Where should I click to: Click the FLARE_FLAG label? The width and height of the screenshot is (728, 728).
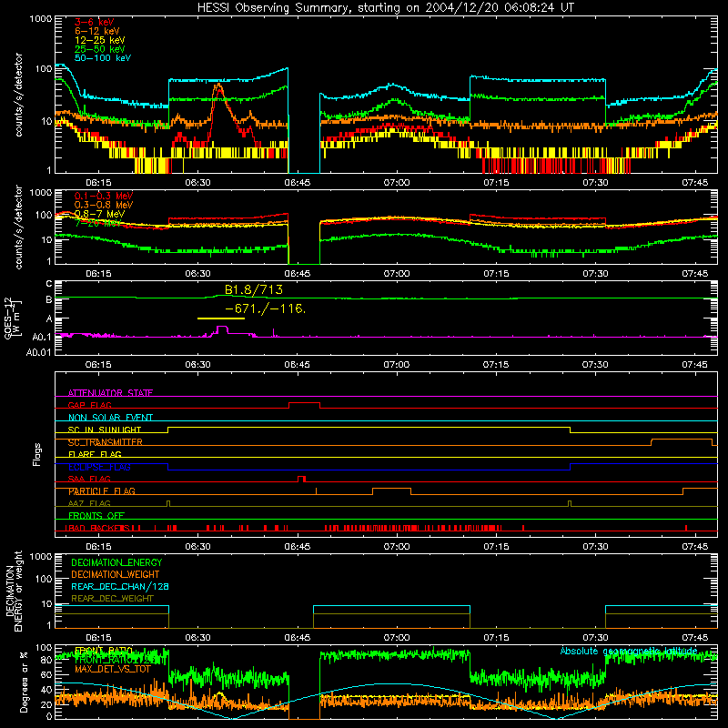pos(95,454)
